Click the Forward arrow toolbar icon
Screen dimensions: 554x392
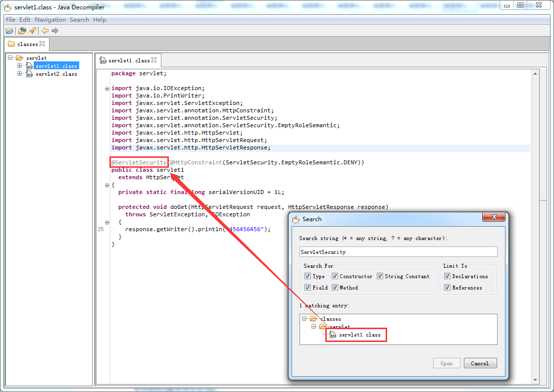(x=55, y=31)
